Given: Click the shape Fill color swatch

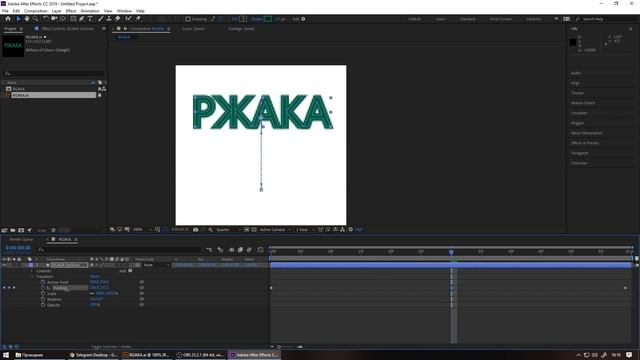Looking at the screenshot, I should point(243,19).
